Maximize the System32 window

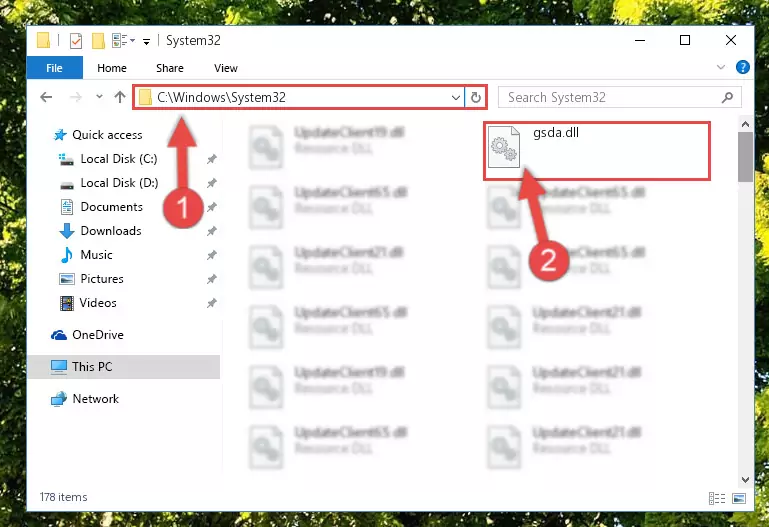(x=685, y=40)
